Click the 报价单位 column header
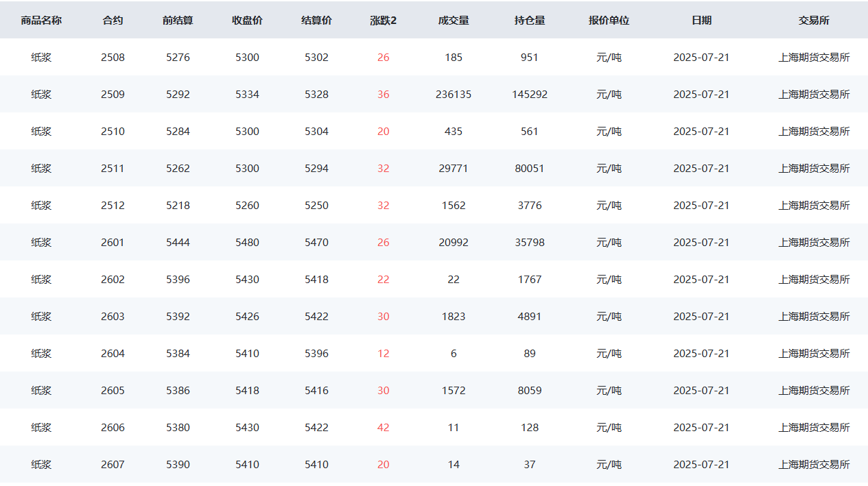 point(609,21)
